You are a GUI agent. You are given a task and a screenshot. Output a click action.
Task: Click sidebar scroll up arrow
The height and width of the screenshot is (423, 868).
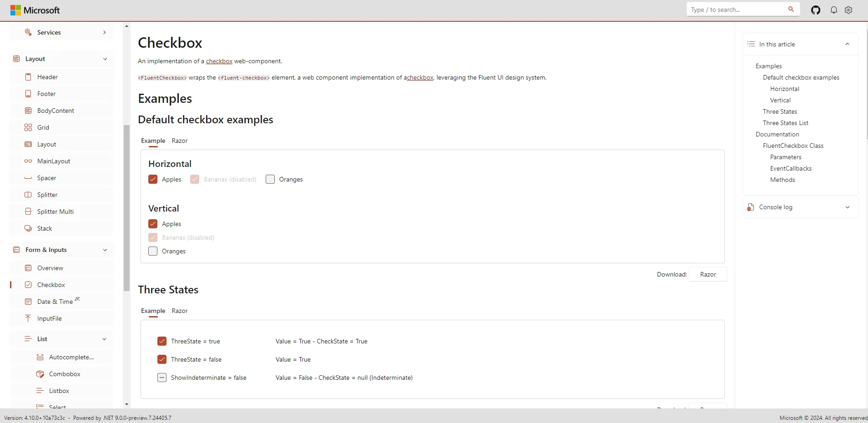126,26
